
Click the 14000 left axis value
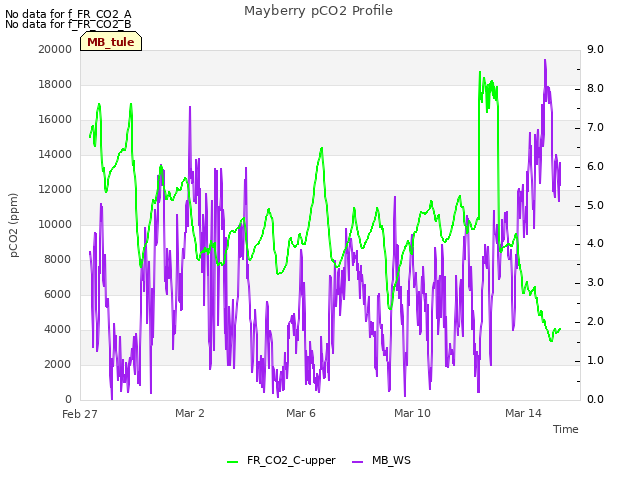[x=55, y=155]
